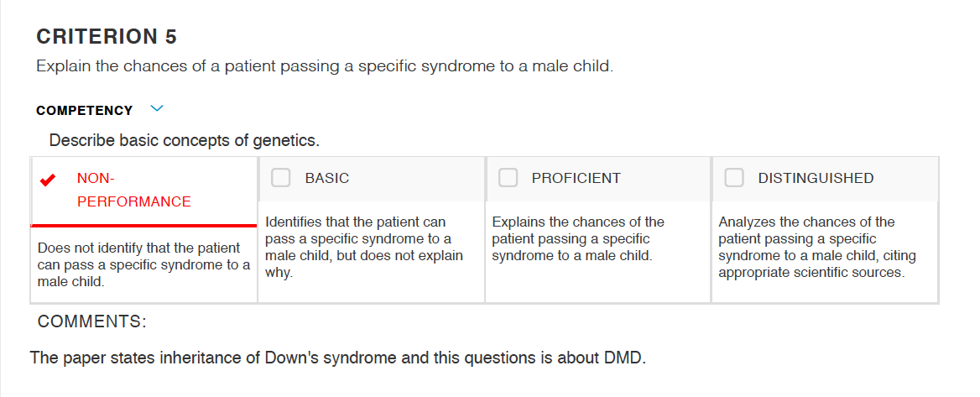980x397 pixels.
Task: Collapse the Competency chevron arrow
Action: [x=157, y=109]
